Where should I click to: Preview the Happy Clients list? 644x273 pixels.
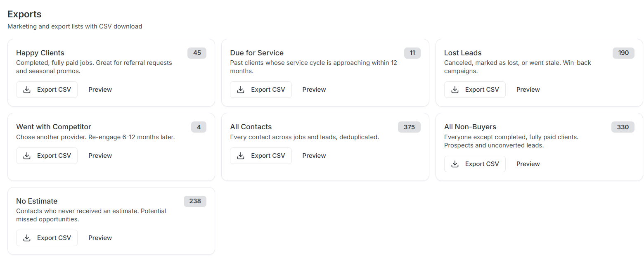pyautogui.click(x=100, y=89)
